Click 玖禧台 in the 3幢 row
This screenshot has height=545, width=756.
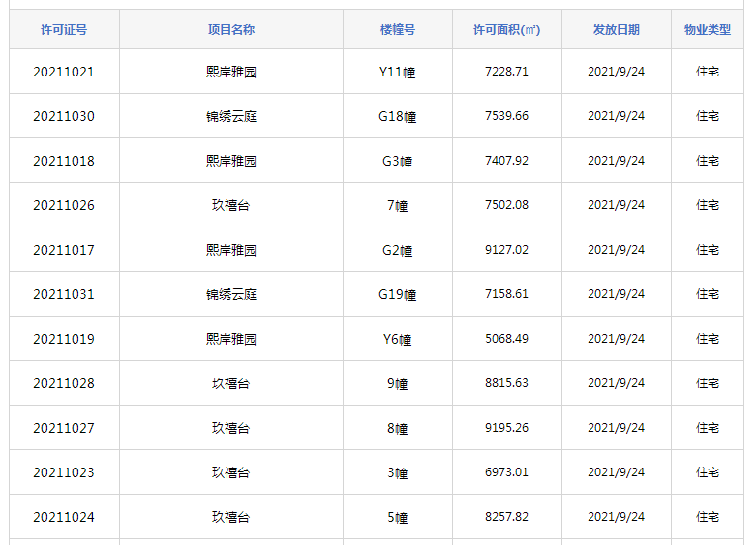(x=231, y=472)
